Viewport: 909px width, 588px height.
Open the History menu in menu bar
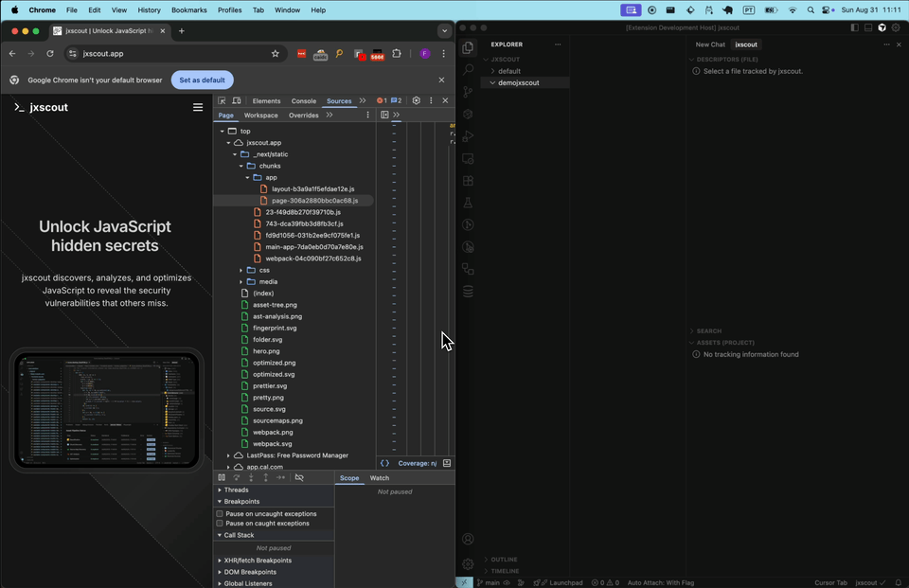[x=149, y=9]
